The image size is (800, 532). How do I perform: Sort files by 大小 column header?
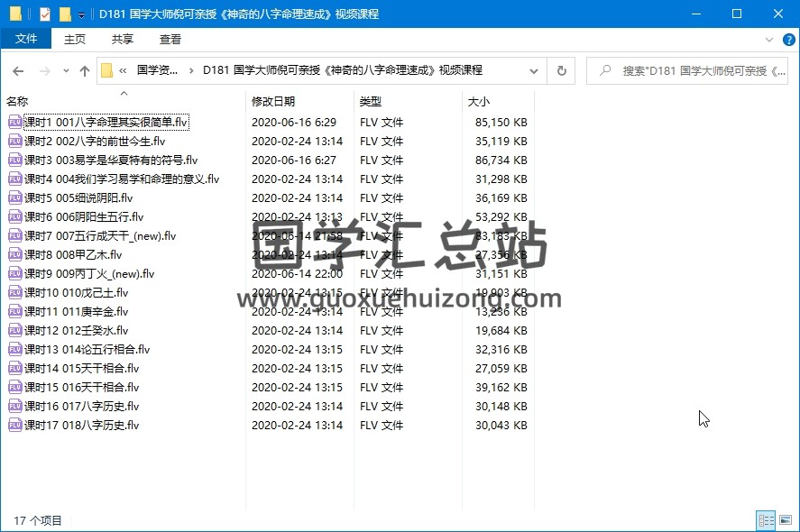(x=479, y=102)
